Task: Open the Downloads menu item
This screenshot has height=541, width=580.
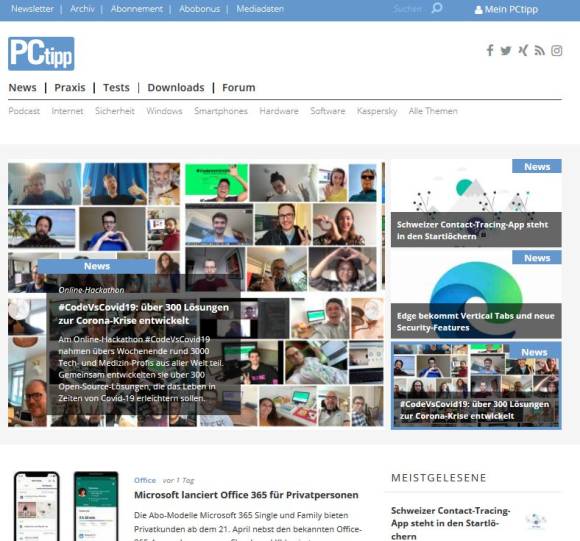Action: pos(176,88)
